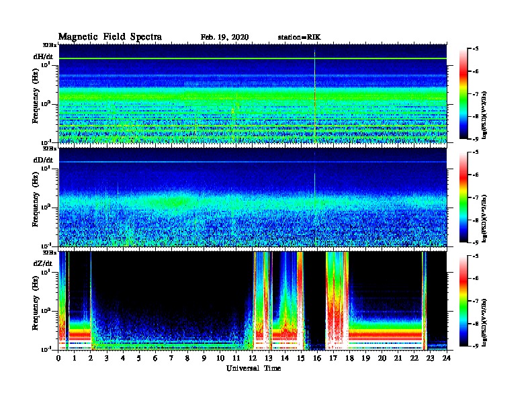Click hour tick label 18 on time axis
This screenshot has width=532, height=411.
349,359
